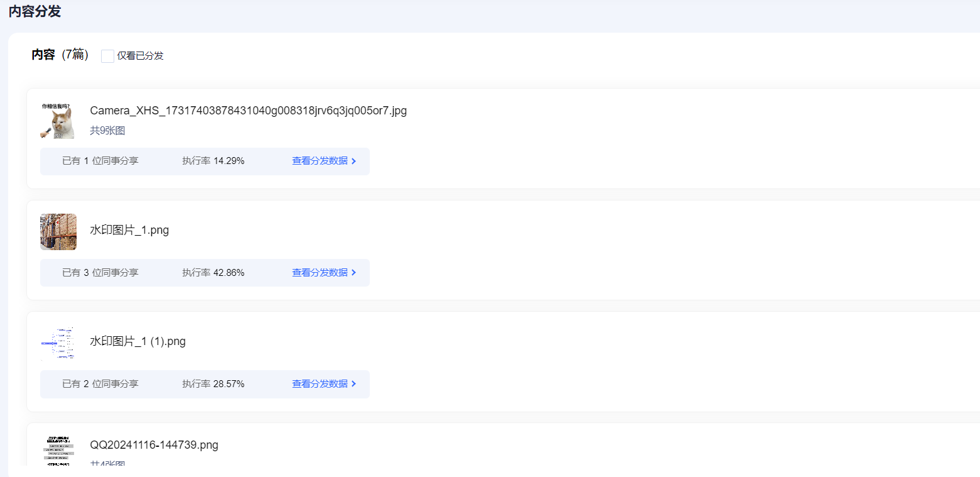
Task: Open the cat meme thumbnail image
Action: pyautogui.click(x=58, y=121)
